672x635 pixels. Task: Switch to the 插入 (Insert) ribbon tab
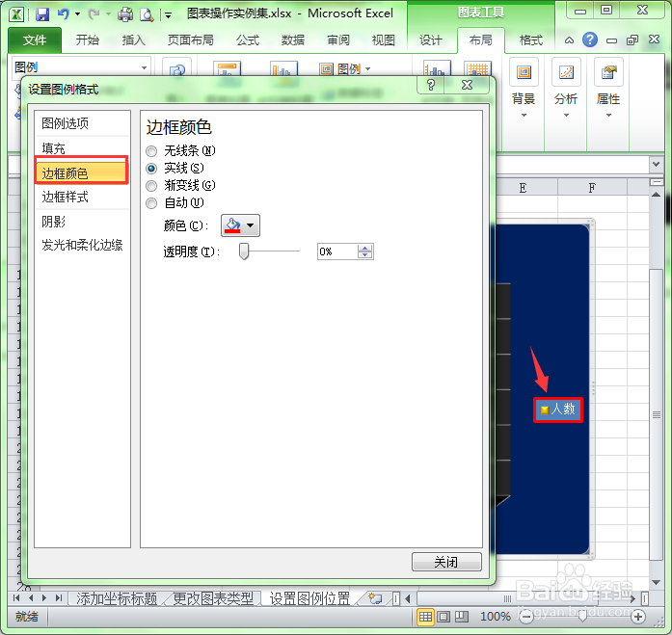pos(133,40)
